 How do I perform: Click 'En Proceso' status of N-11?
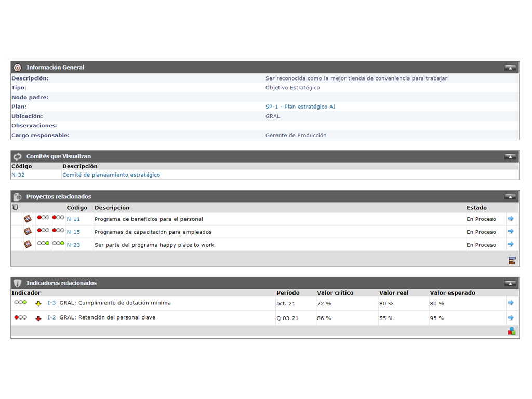tap(481, 219)
